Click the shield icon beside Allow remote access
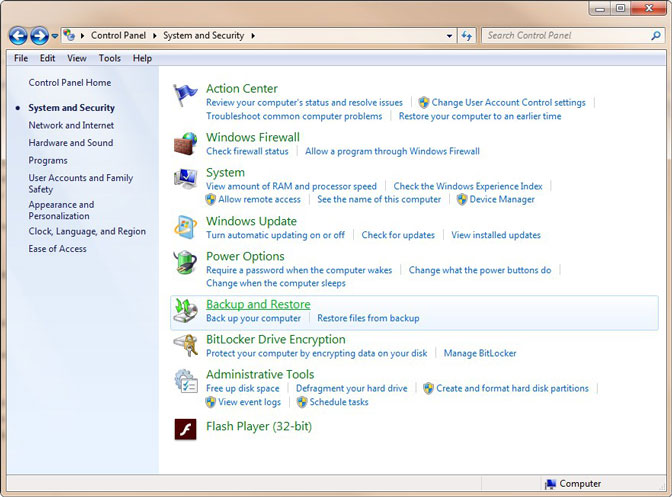This screenshot has width=672, height=497. (210, 199)
